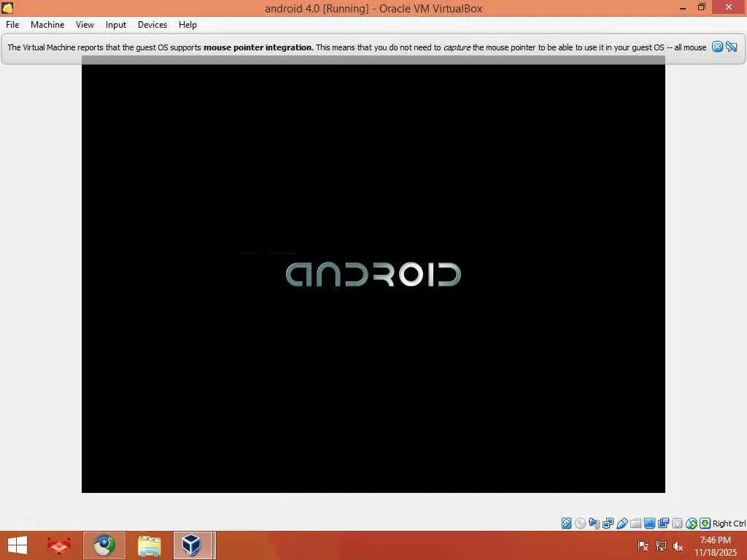Image resolution: width=747 pixels, height=560 pixels.
Task: Open the Machine menu
Action: click(47, 25)
